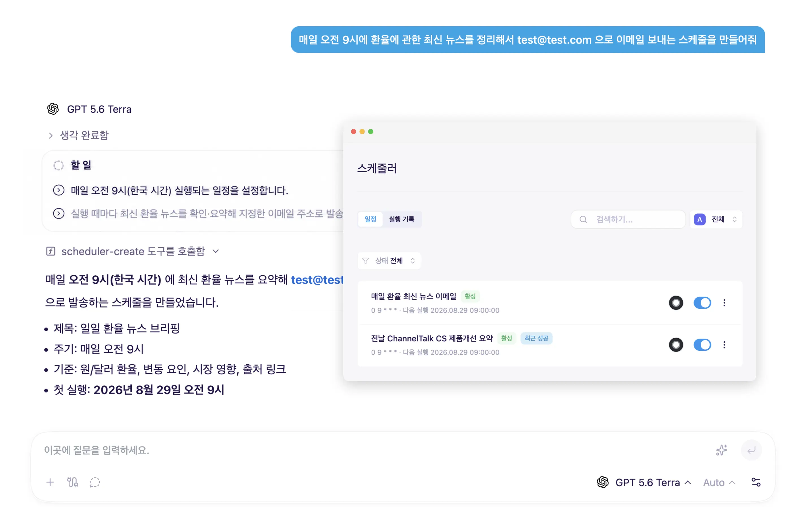Open more options for 매일 환율 최신 뉴스 이메일
The height and width of the screenshot is (532, 807).
(x=724, y=303)
